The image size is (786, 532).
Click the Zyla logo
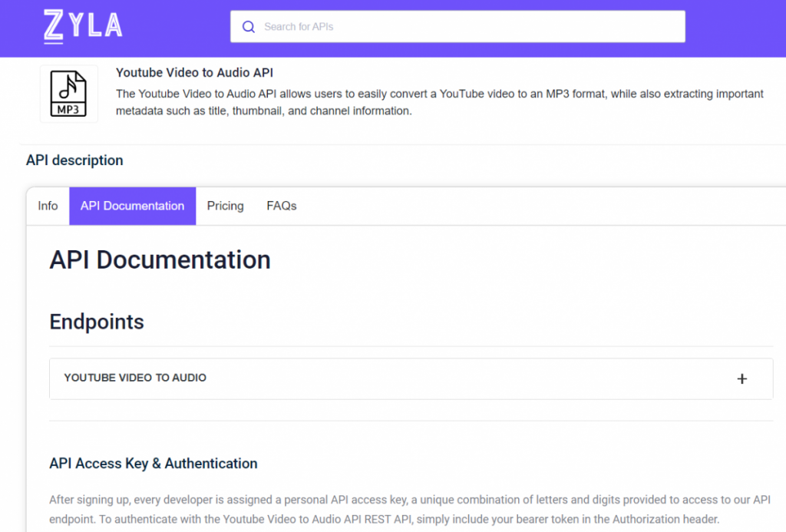coord(83,27)
